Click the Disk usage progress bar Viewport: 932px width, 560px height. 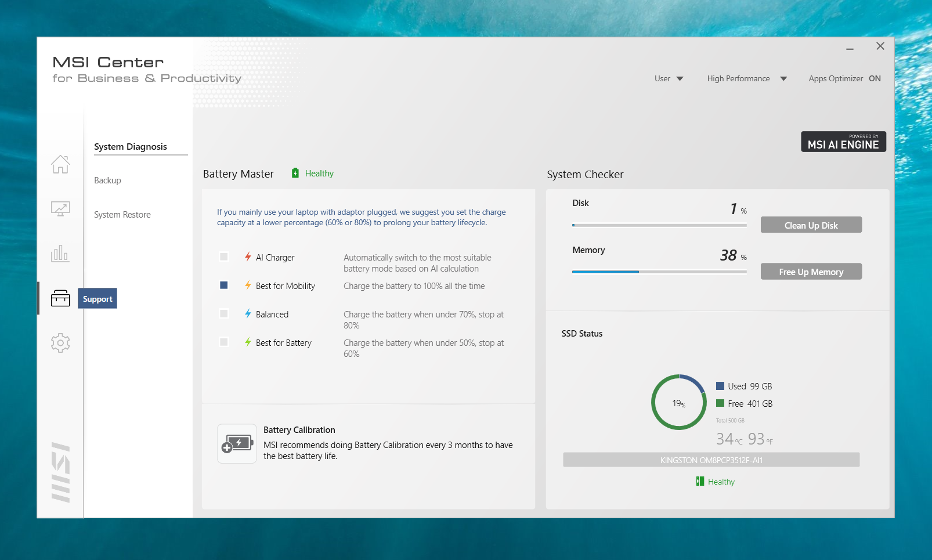pos(659,225)
